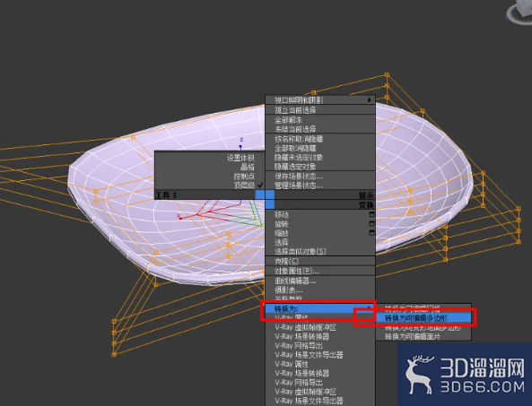Choose 转换为可编辑面片 in the submenu
This screenshot has width=532, height=406.
pyautogui.click(x=423, y=336)
